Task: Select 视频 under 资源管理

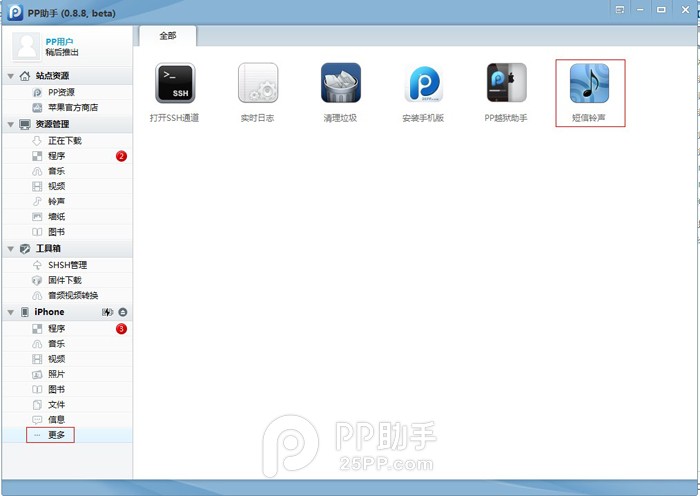Action: [x=67, y=186]
